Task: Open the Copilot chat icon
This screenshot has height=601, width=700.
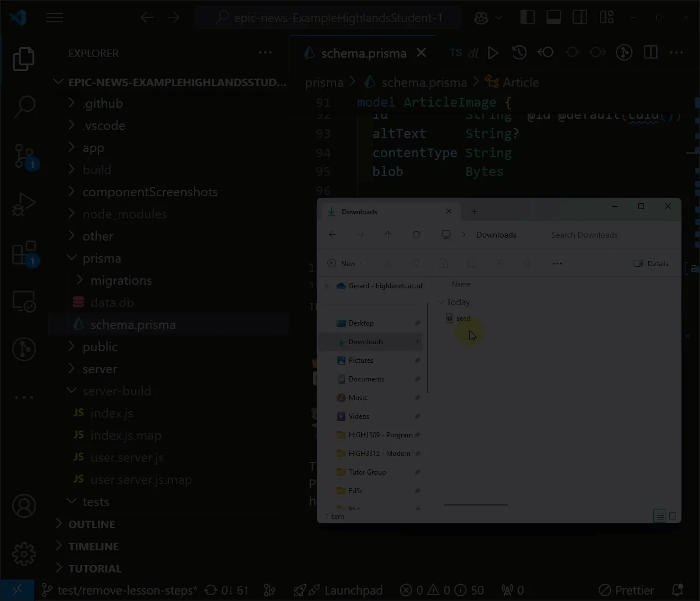Action: (x=481, y=18)
